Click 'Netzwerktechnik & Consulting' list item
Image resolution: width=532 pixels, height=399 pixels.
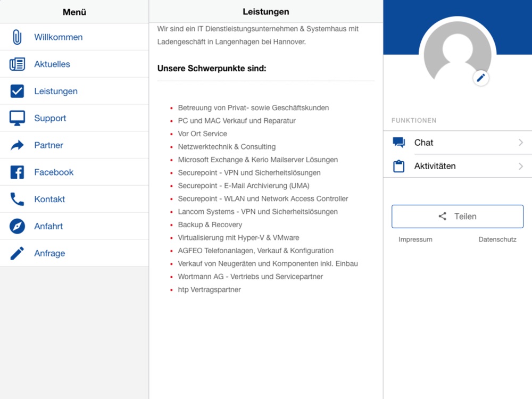(x=227, y=147)
